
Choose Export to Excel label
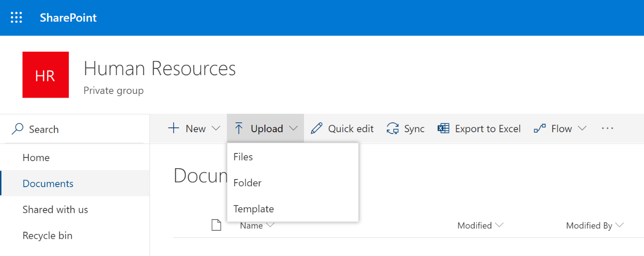click(488, 129)
